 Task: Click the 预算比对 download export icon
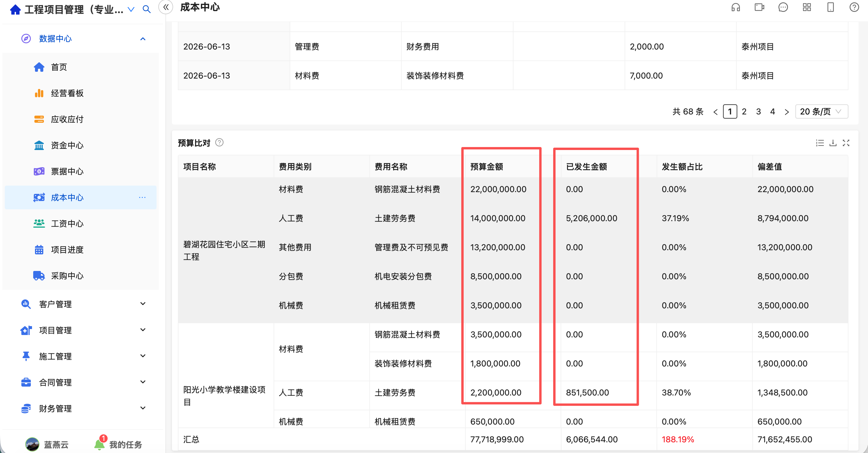click(833, 143)
